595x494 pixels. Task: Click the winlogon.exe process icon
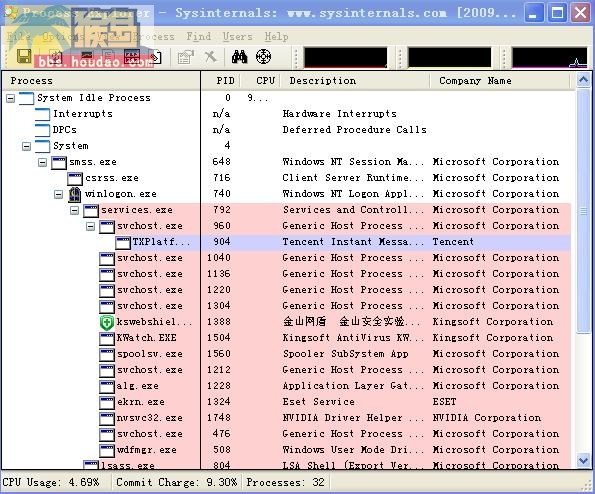[74, 194]
